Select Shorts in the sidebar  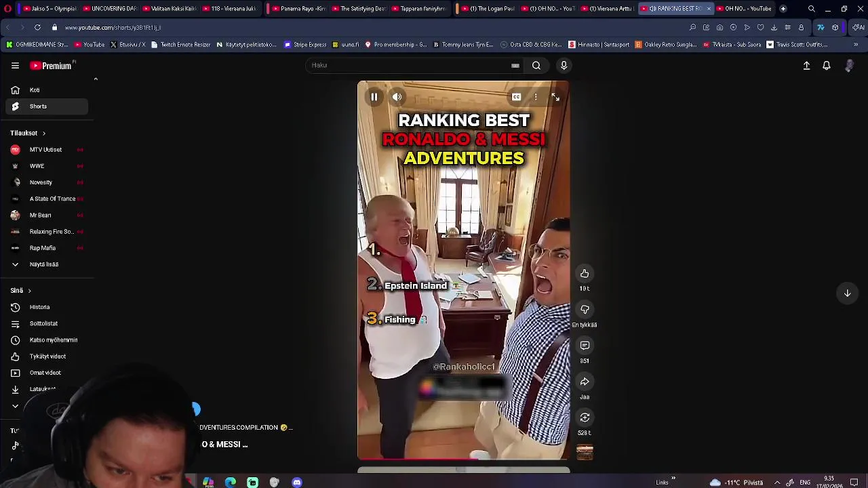click(46, 106)
